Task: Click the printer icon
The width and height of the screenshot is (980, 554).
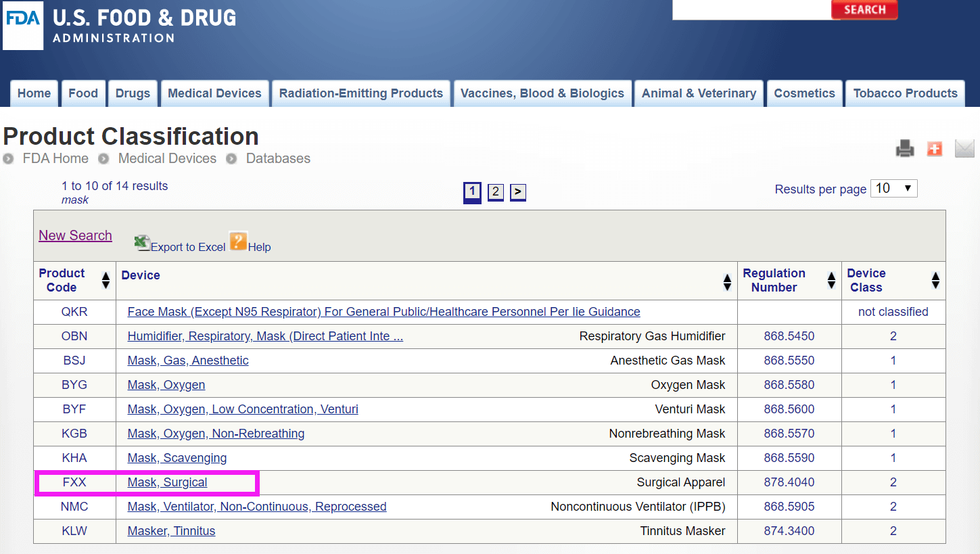Action: click(905, 149)
